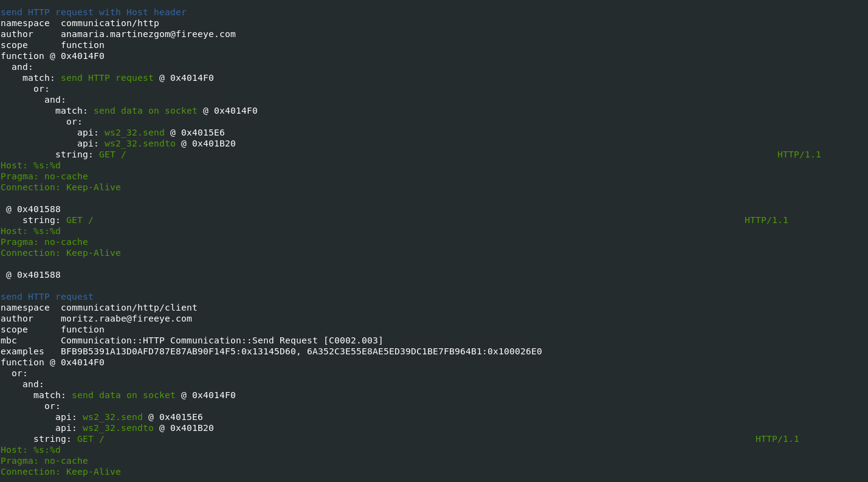Click the 'function @ 0x4014F0' line in lower rule
The image size is (868, 482).
pos(52,362)
